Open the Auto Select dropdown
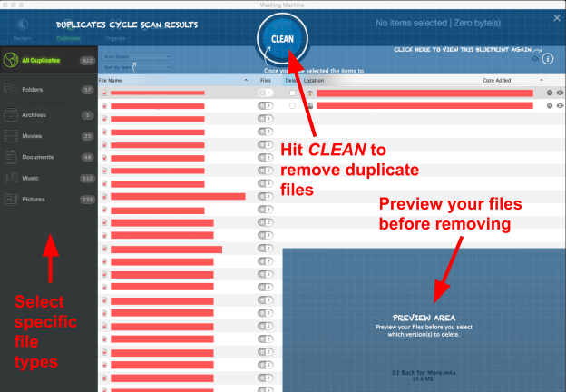566x392 pixels. (x=136, y=56)
